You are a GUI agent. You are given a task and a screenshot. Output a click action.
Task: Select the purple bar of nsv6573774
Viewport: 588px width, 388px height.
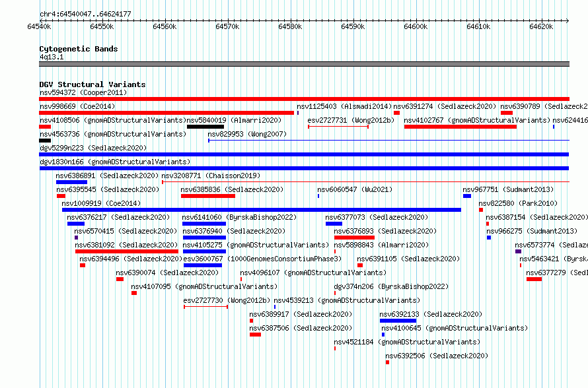point(518,251)
